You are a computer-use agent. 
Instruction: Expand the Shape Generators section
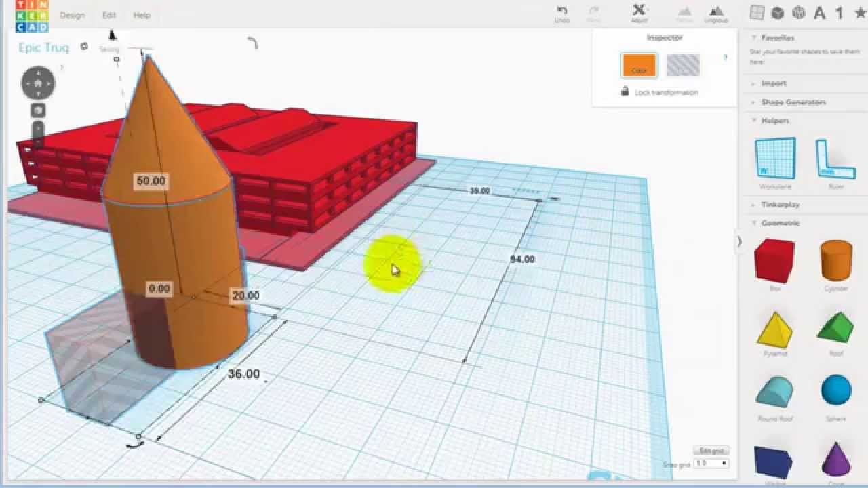pos(793,102)
